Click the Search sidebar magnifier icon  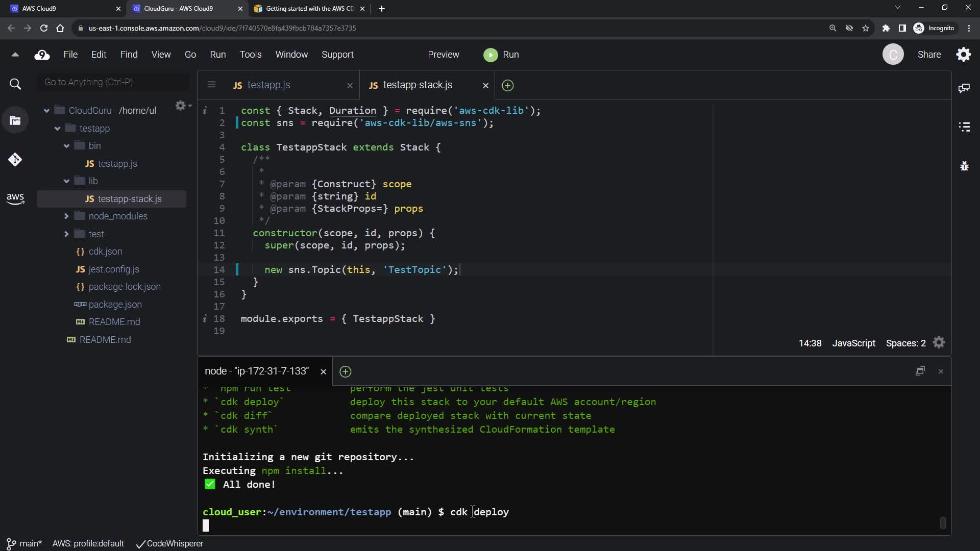click(x=15, y=84)
